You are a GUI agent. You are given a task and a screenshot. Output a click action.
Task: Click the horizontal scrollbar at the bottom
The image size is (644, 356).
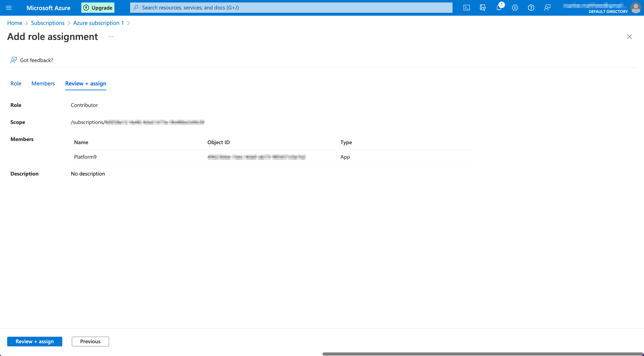483,354
